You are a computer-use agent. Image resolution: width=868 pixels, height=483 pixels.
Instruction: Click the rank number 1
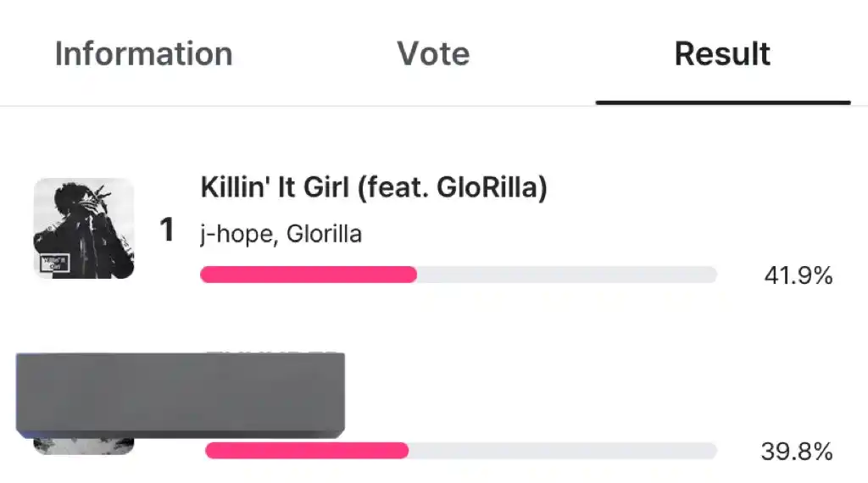pyautogui.click(x=167, y=230)
